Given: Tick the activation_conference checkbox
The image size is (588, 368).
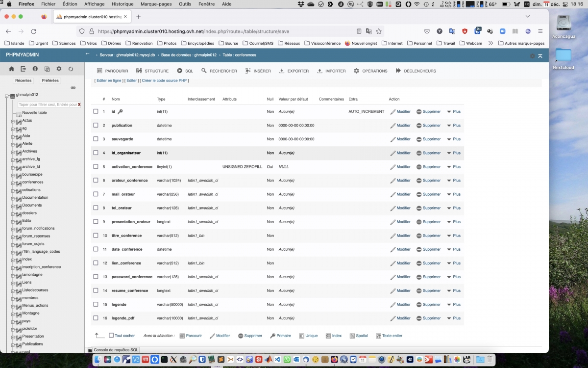Looking at the screenshot, I should point(96,166).
